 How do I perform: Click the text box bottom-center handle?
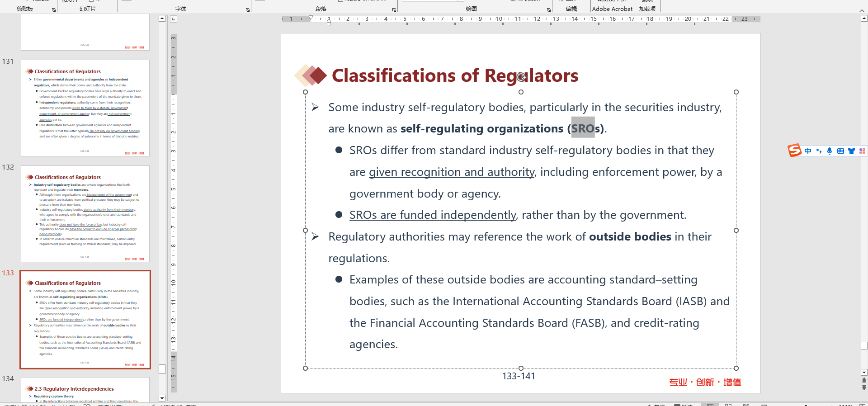pos(521,368)
